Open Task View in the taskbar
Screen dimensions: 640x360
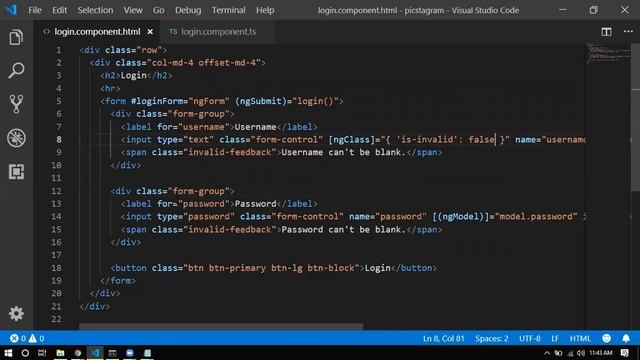tap(42, 353)
